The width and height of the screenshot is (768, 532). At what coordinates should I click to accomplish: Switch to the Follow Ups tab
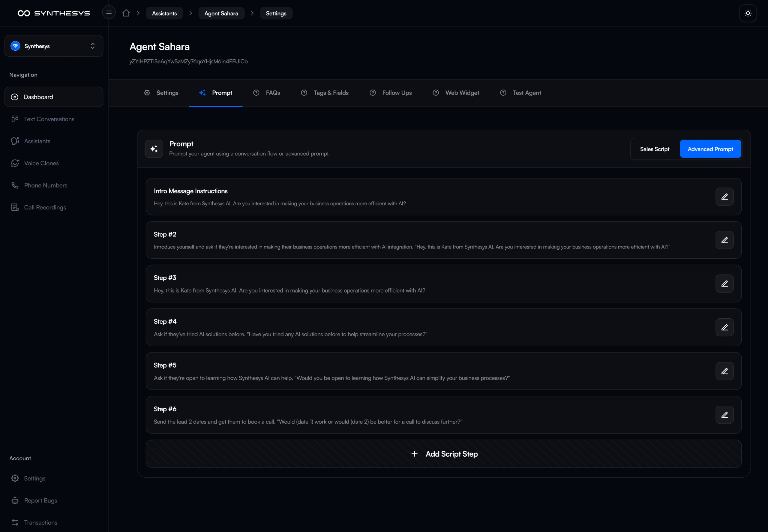391,93
